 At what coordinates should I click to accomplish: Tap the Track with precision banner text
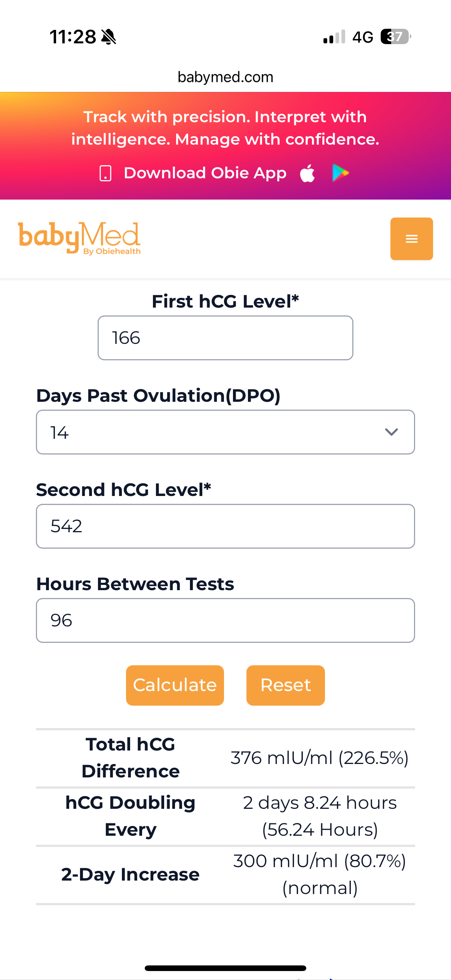point(225,128)
